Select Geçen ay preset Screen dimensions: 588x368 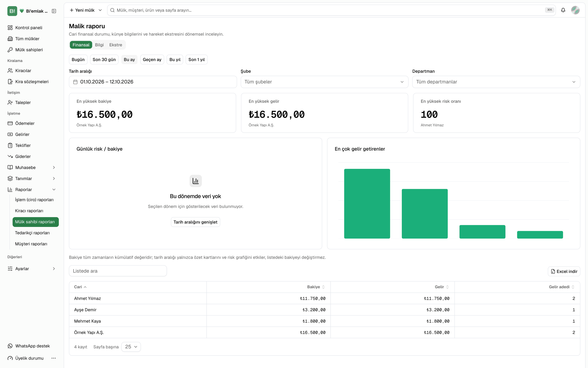[152, 60]
